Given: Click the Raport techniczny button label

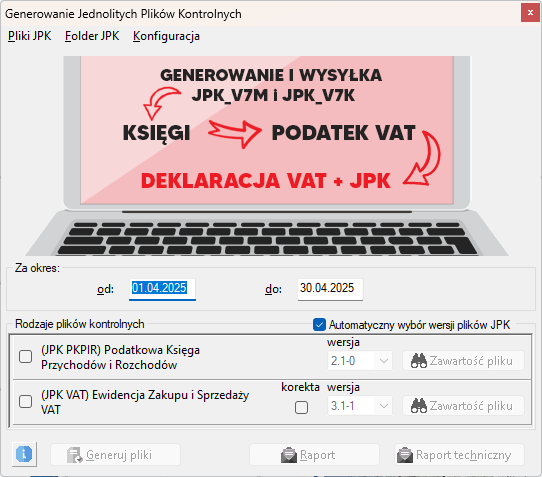Looking at the screenshot, I should 464,455.
